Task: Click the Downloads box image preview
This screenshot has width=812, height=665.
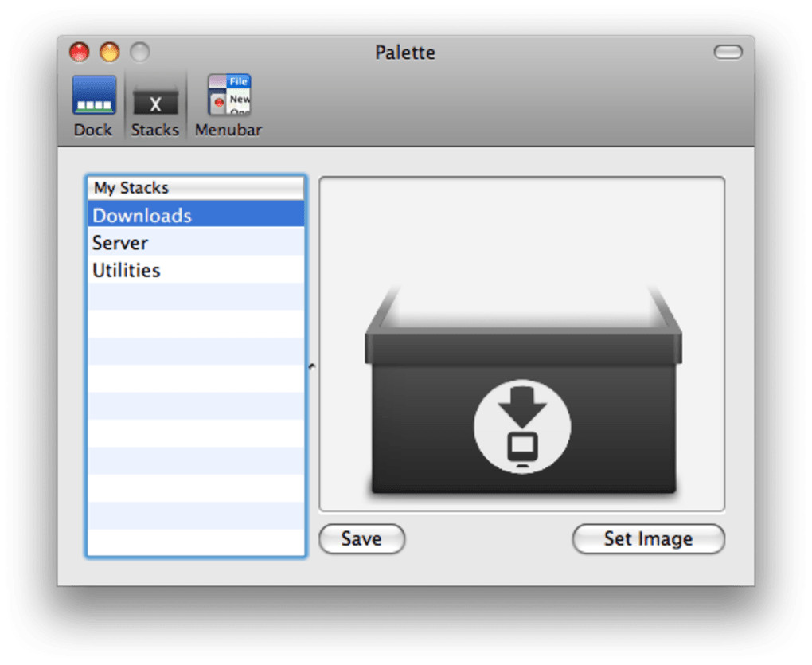Action: point(522,344)
